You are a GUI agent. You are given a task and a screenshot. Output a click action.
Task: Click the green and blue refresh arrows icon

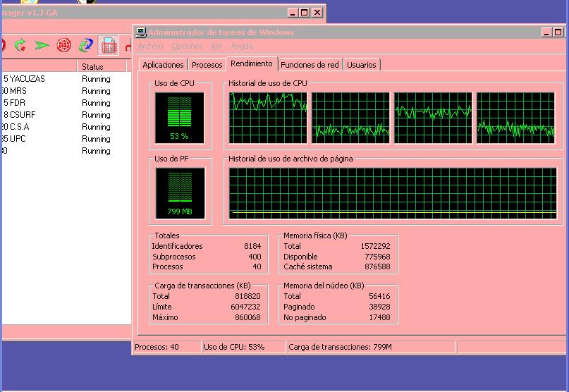click(86, 45)
